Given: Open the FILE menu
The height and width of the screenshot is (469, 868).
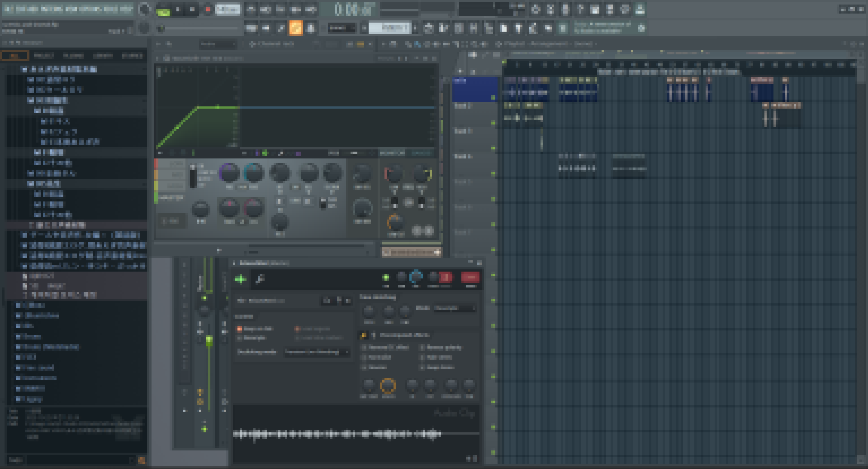Looking at the screenshot, I should tap(9, 9).
